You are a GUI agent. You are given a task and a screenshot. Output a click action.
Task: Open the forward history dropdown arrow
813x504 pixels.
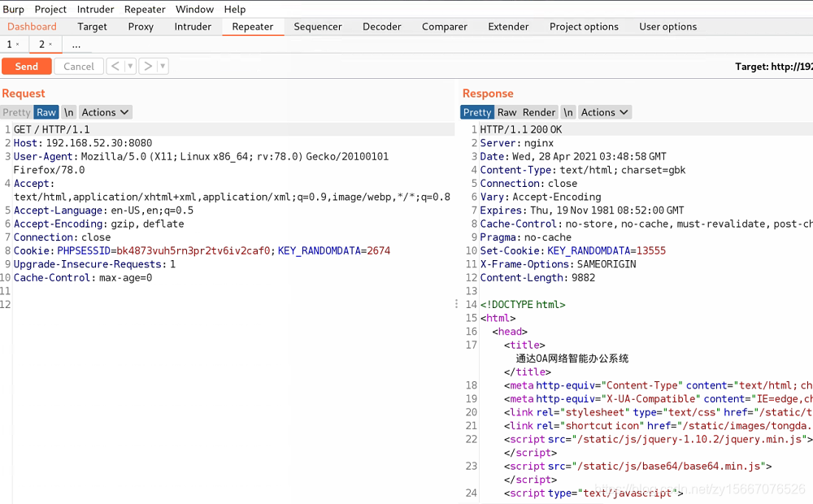[163, 66]
